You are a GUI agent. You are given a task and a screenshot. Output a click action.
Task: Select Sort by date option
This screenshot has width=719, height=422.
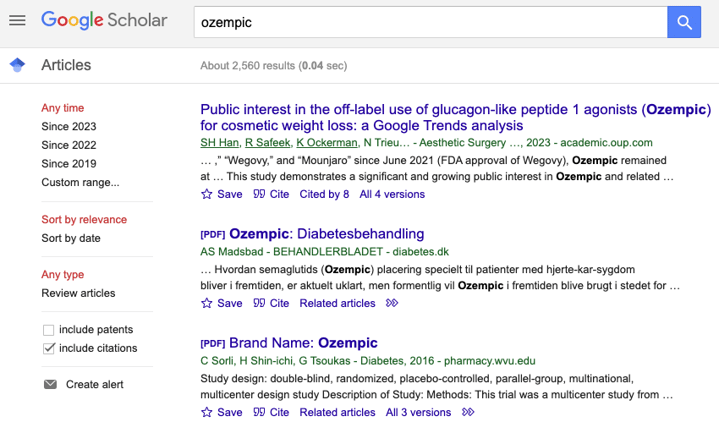tap(71, 238)
